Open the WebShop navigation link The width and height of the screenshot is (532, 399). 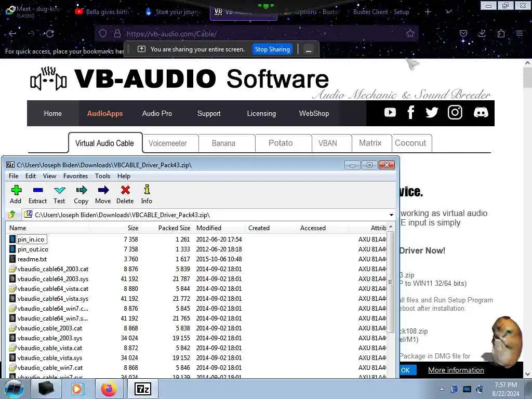pos(314,113)
